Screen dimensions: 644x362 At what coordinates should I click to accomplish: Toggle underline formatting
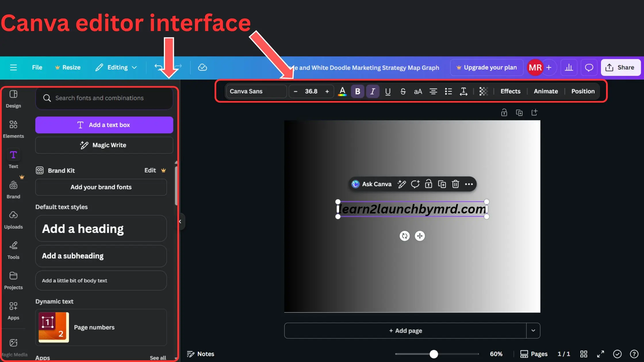click(x=388, y=91)
